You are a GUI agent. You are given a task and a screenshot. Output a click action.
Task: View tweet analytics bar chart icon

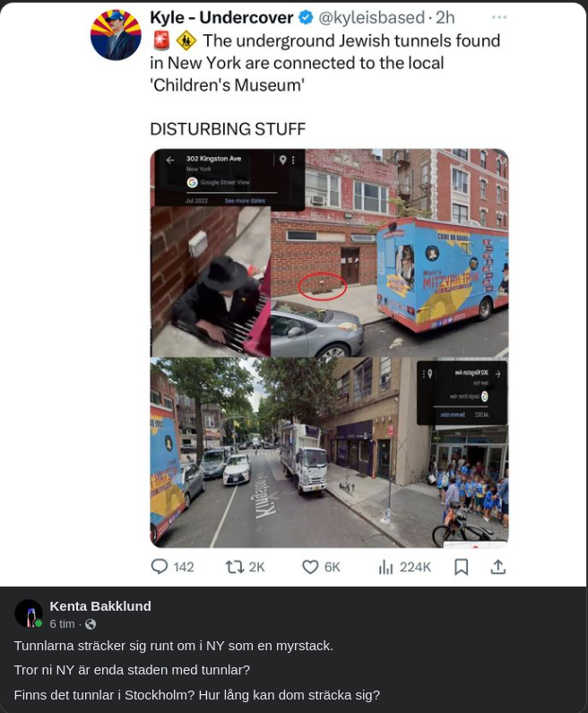point(385,567)
